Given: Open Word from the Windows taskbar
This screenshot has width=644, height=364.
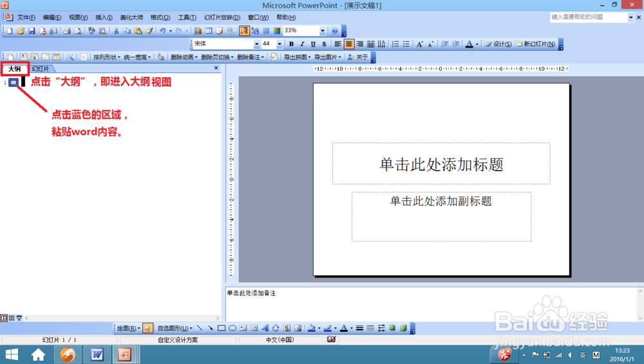Looking at the screenshot, I should click(x=97, y=354).
